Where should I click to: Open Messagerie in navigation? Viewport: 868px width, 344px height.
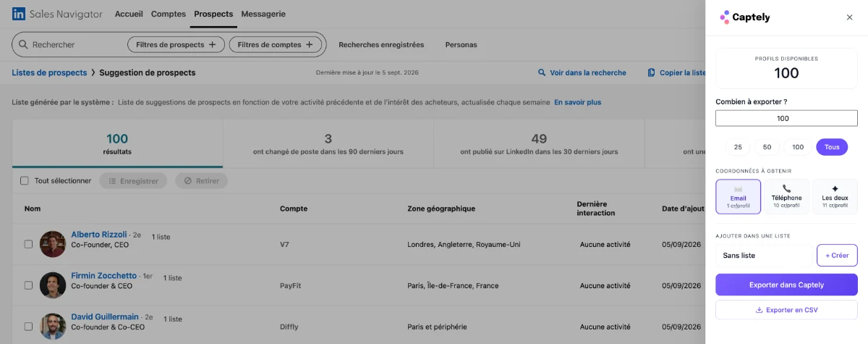(x=263, y=14)
